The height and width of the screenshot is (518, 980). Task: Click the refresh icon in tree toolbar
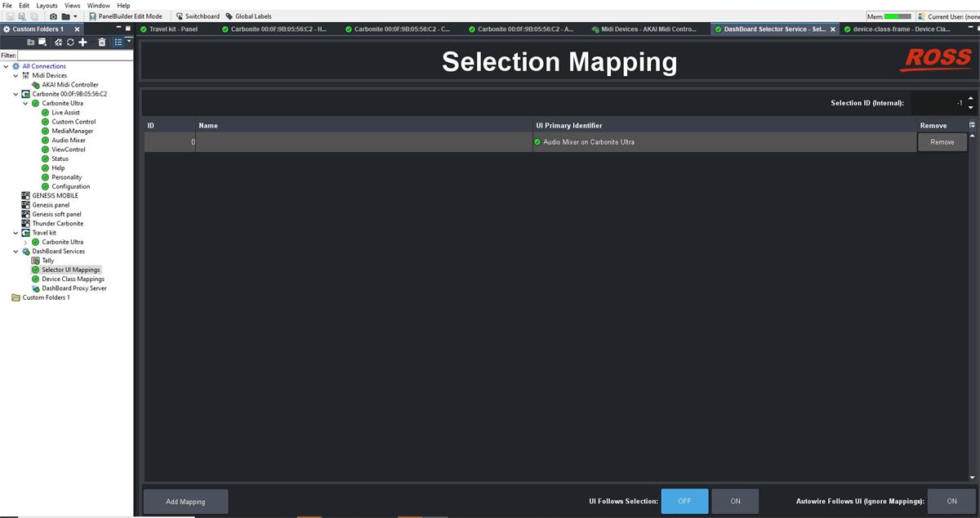click(x=71, y=42)
